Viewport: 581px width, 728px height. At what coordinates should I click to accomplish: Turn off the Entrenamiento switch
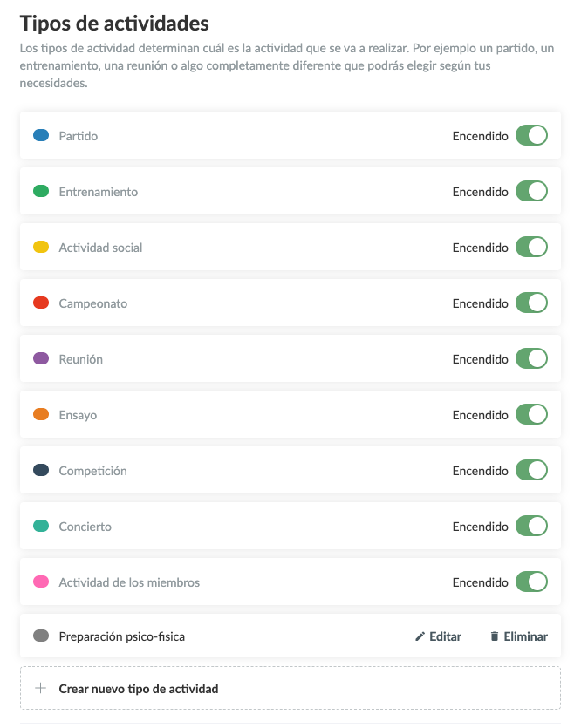coord(531,191)
